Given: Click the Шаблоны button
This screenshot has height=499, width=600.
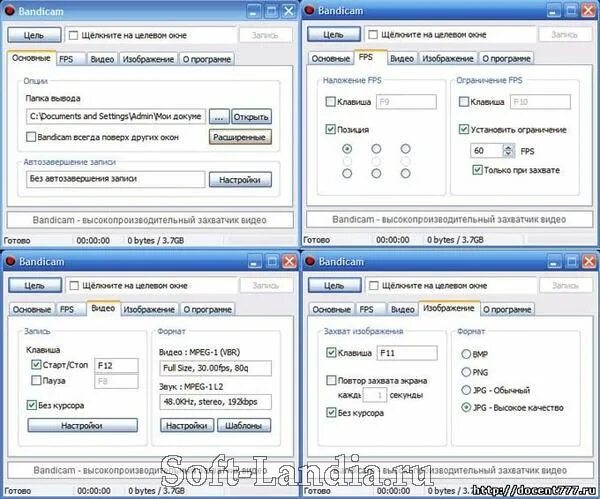Looking at the screenshot, I should point(244,426).
